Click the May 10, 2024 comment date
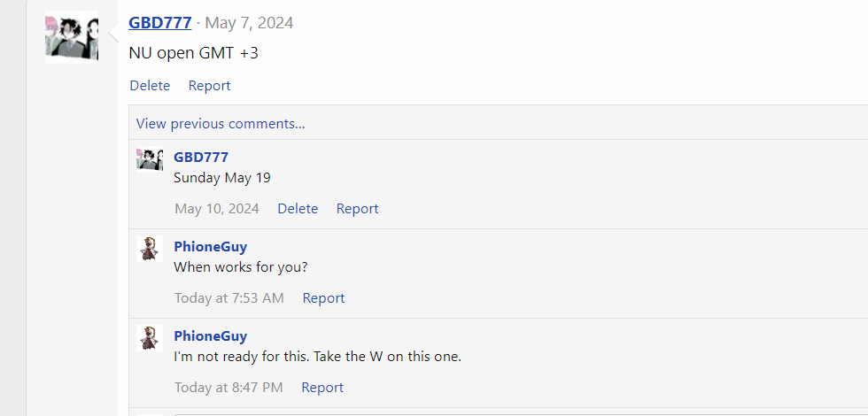This screenshot has width=868, height=416. 217,209
